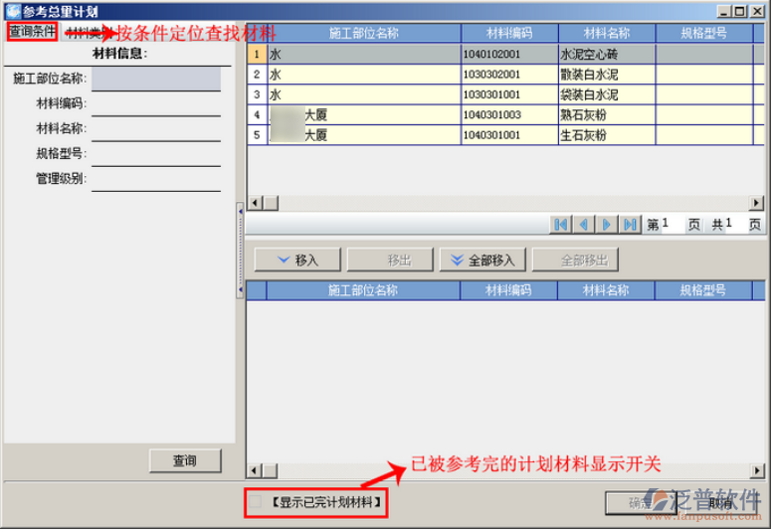Focus the 规格型号 input field

[156, 154]
